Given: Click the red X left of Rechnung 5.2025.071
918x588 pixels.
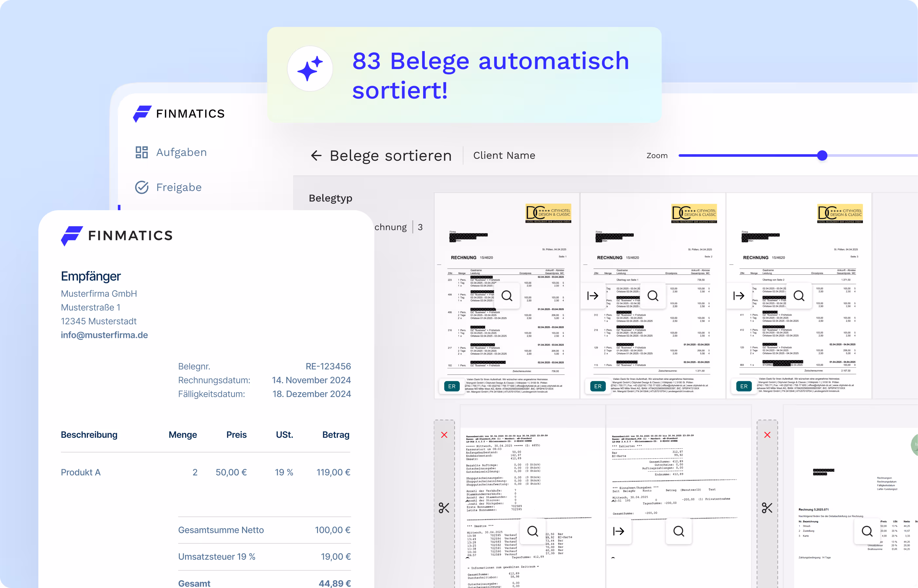Looking at the screenshot, I should point(767,435).
